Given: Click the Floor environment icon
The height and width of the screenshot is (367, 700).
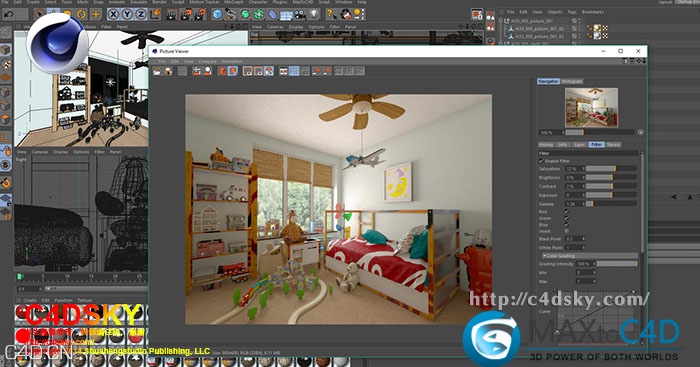Looking at the screenshot, I should pos(286,14).
